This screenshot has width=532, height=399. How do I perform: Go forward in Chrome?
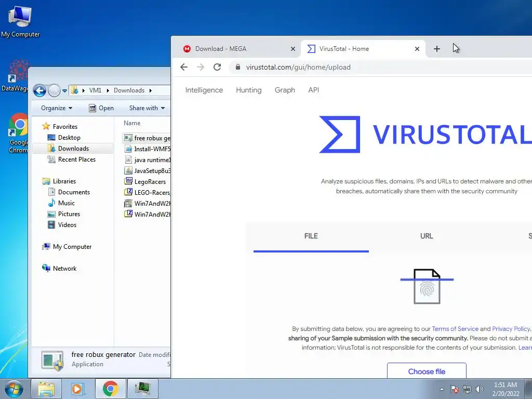(x=201, y=67)
